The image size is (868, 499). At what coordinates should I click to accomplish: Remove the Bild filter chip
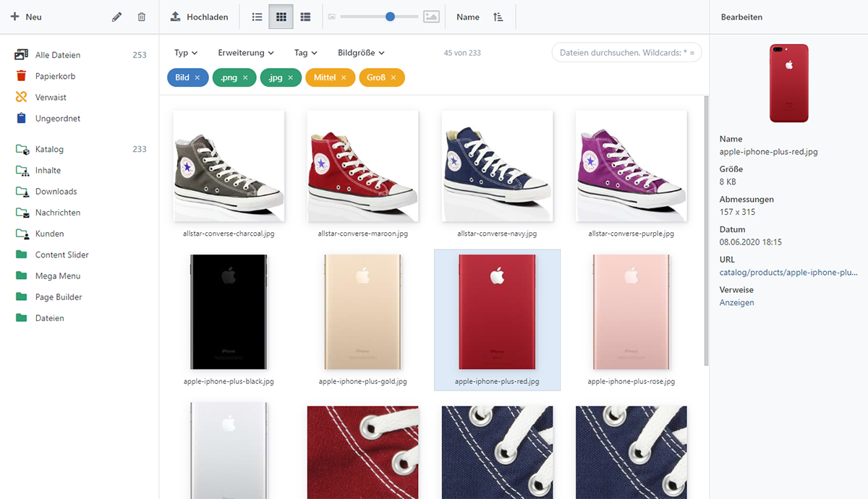coord(197,77)
